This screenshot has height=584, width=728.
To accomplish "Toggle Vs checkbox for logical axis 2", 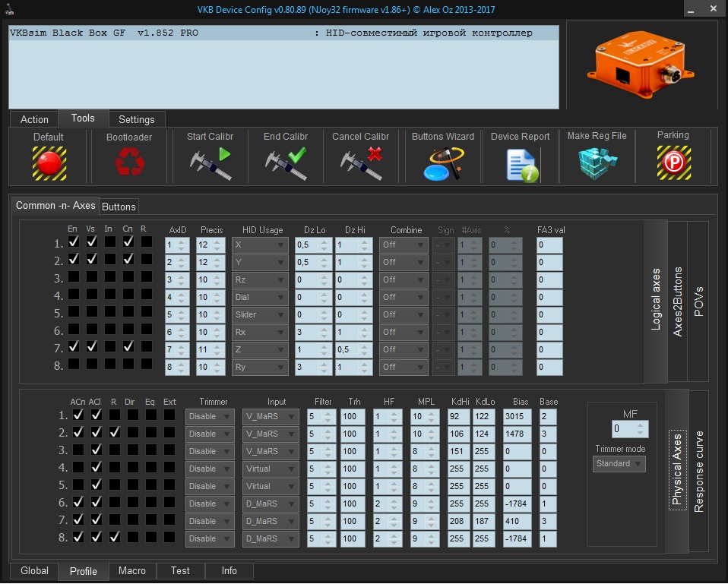I will (x=92, y=259).
